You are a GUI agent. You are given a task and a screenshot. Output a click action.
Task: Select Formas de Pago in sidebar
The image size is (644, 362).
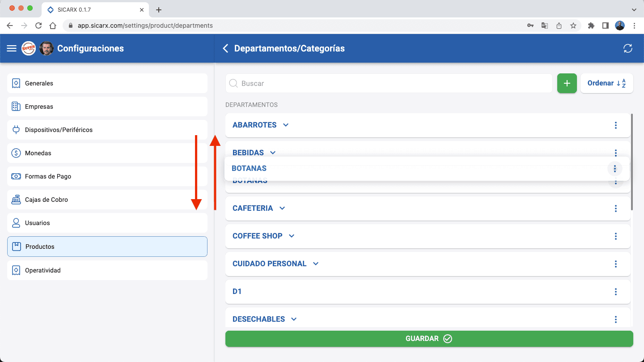107,176
